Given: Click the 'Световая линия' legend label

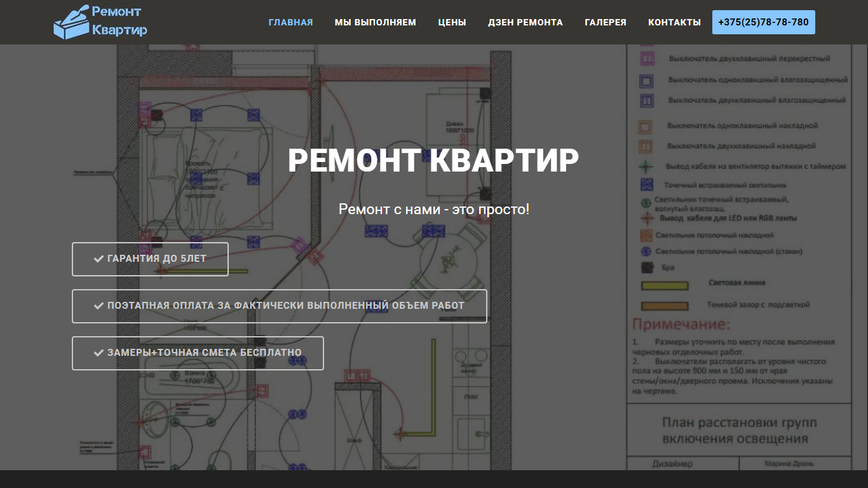Looking at the screenshot, I should pos(737,283).
